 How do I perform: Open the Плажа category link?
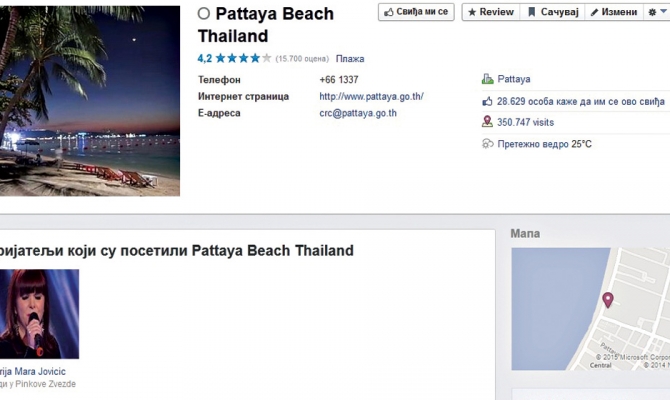click(350, 59)
